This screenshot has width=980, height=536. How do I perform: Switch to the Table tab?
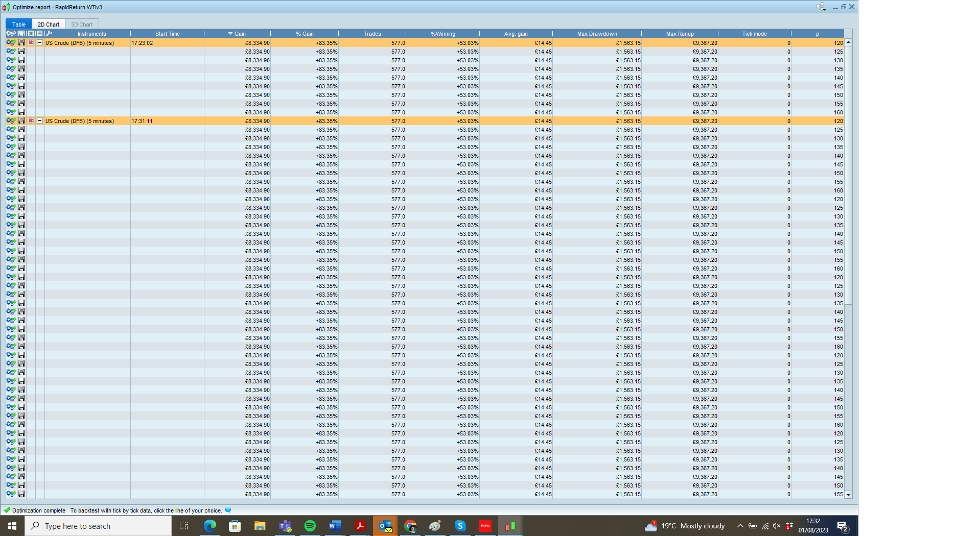point(19,25)
